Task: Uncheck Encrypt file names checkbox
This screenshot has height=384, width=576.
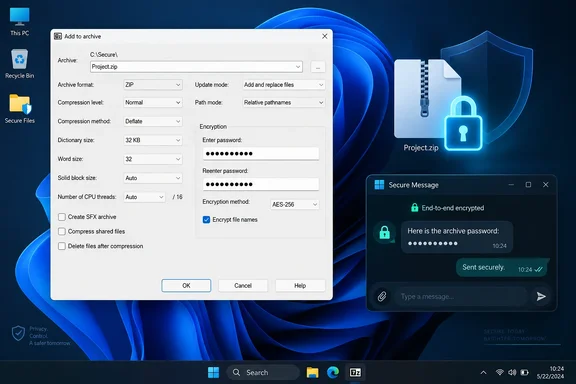Action: pyautogui.click(x=206, y=219)
